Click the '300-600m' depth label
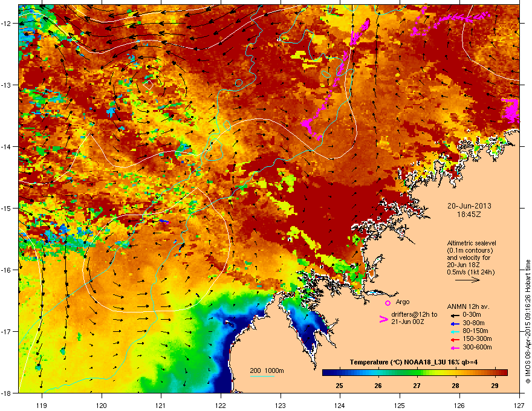Viewport: 532px width, 411px height. click(477, 348)
